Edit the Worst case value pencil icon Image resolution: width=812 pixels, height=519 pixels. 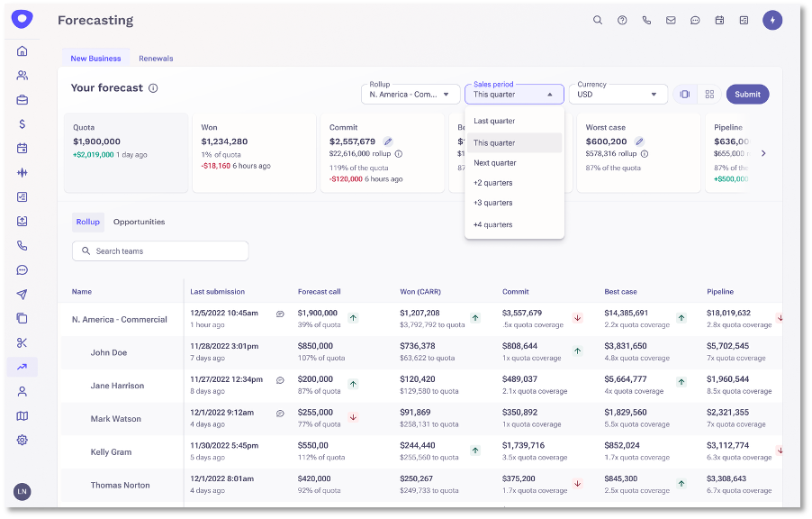(x=639, y=141)
